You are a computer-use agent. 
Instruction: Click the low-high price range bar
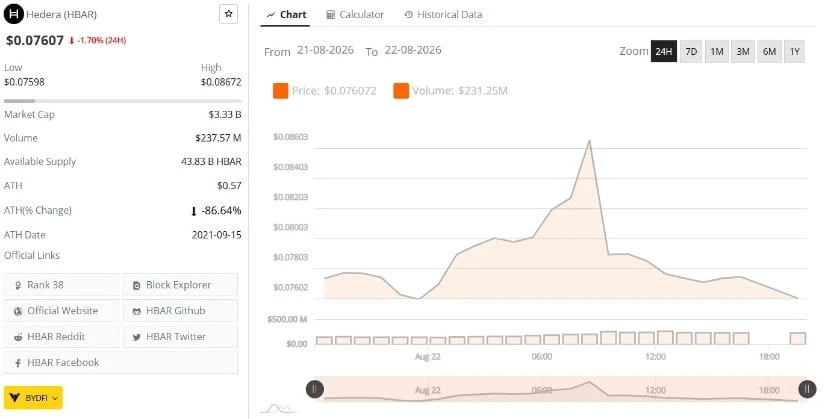tap(123, 101)
